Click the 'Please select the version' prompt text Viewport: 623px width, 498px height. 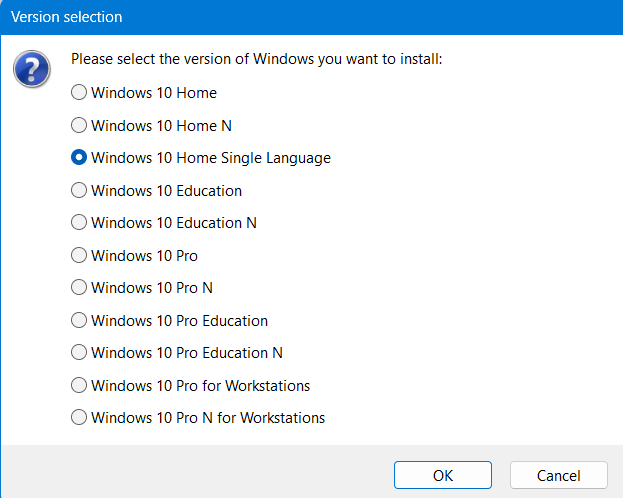256,60
